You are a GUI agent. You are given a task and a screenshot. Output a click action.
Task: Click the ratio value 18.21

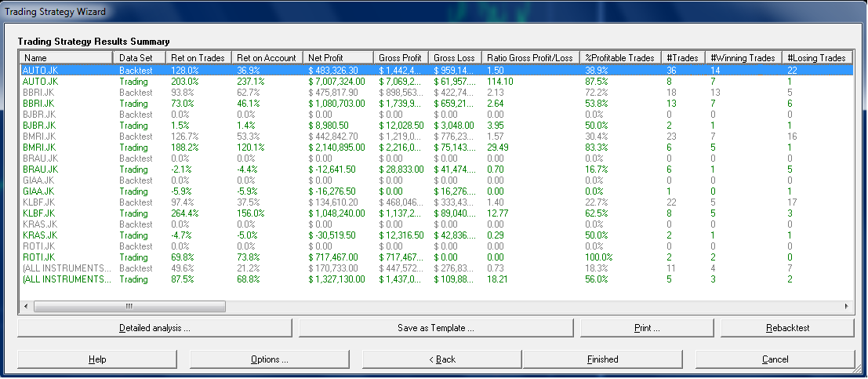tap(498, 279)
